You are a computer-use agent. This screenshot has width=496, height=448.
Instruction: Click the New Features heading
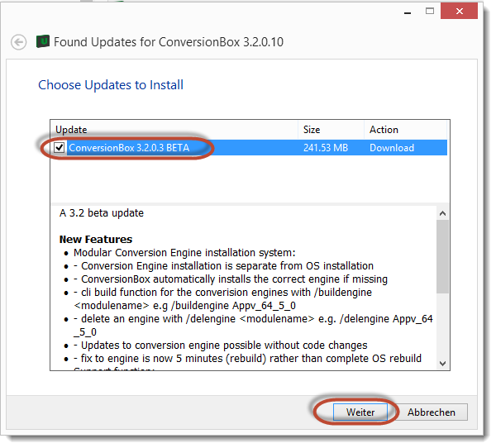pyautogui.click(x=96, y=239)
